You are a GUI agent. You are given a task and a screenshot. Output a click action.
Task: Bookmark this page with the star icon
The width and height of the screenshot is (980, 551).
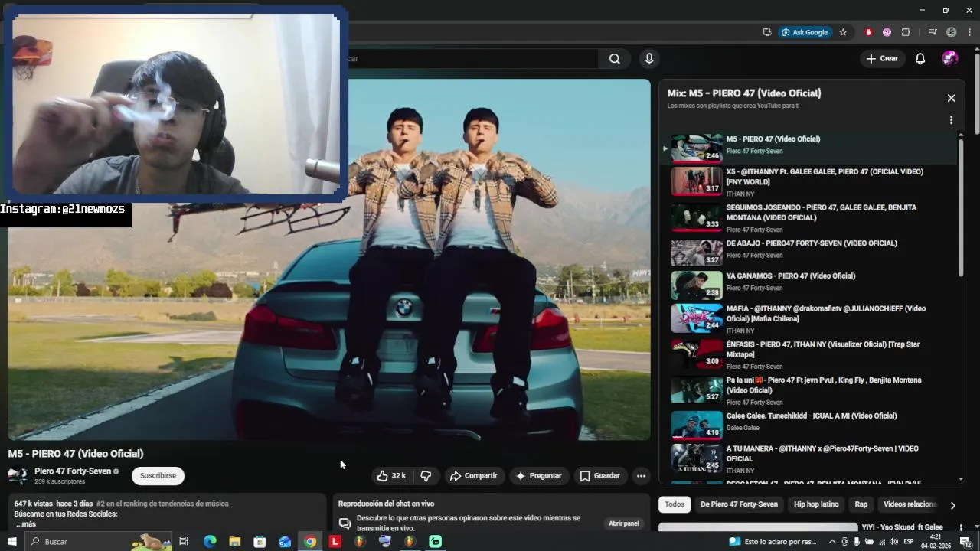tap(843, 32)
